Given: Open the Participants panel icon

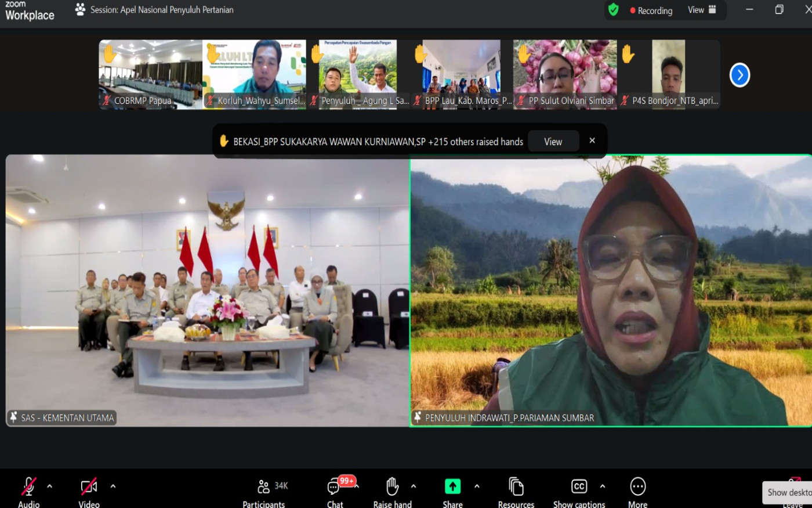Looking at the screenshot, I should point(264,487).
